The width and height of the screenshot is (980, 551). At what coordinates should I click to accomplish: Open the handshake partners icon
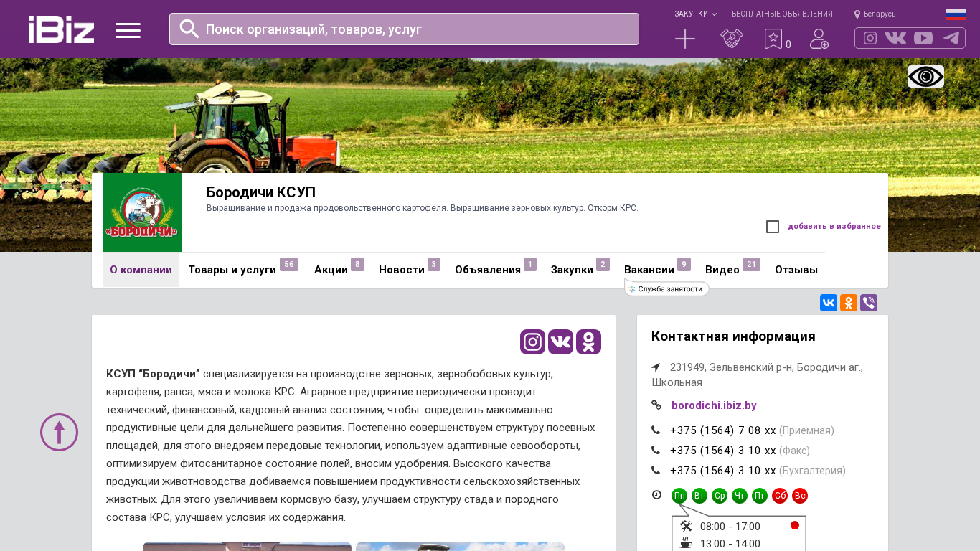click(732, 39)
